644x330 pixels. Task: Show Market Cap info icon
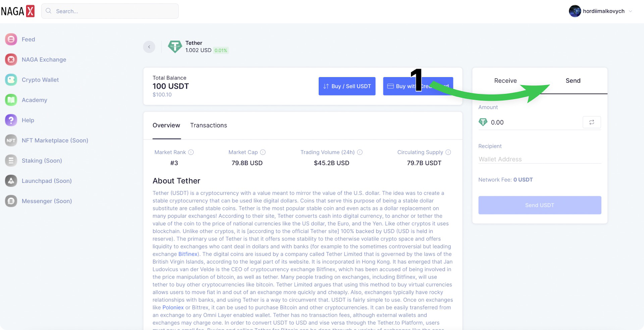click(x=263, y=152)
